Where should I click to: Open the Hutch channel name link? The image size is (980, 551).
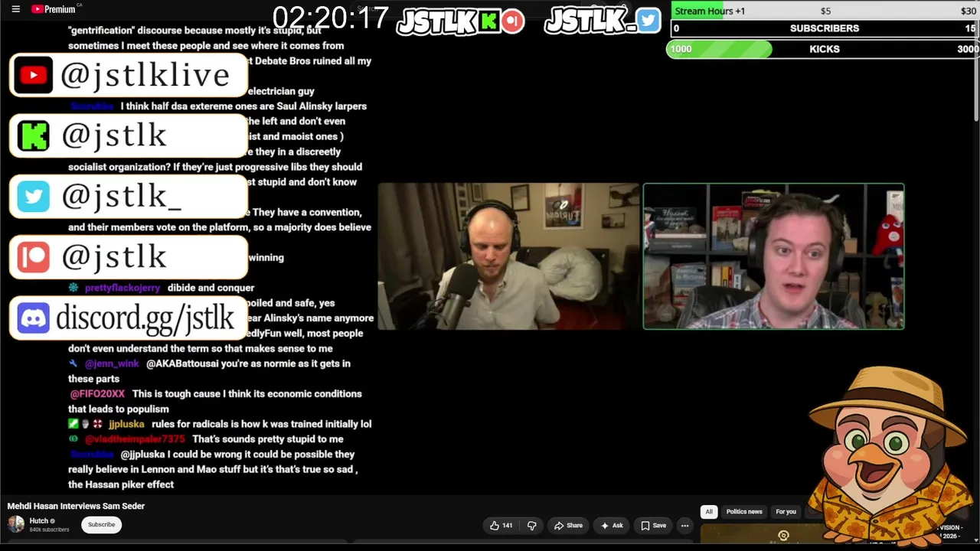[x=38, y=521]
